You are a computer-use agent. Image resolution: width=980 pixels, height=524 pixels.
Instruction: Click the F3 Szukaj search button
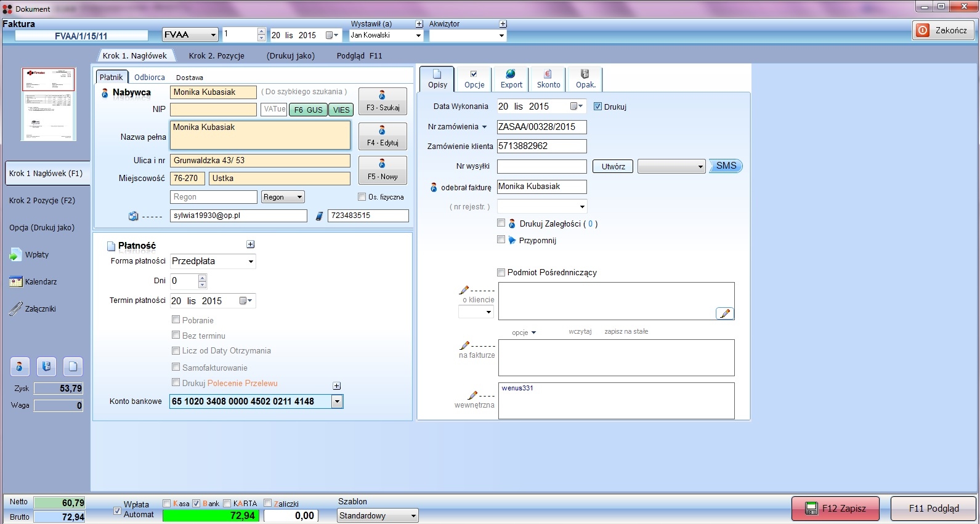click(x=383, y=101)
